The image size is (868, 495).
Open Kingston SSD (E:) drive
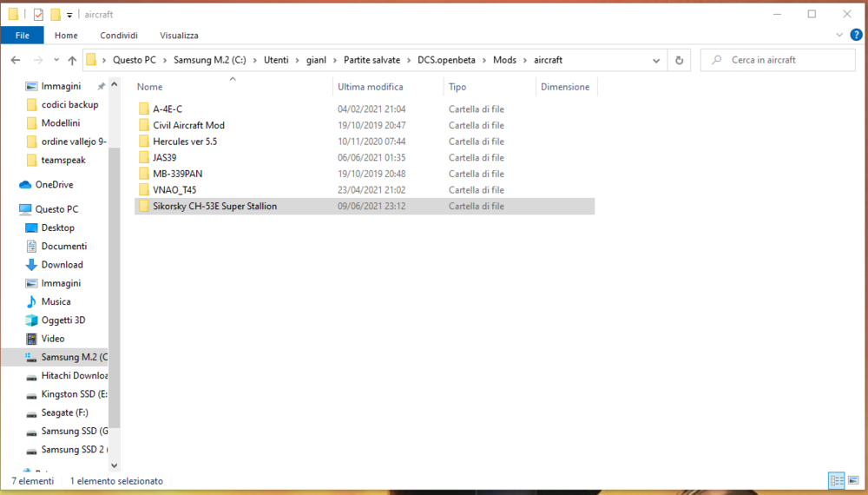click(x=67, y=394)
